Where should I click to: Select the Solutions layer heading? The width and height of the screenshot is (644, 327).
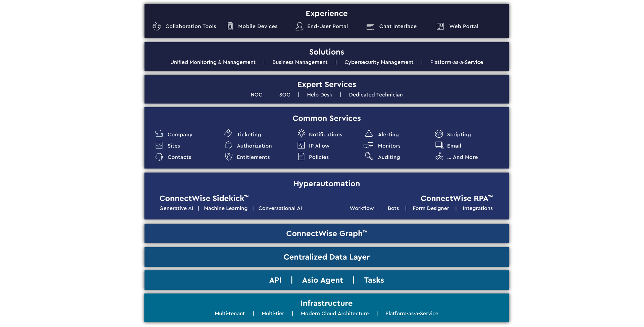pyautogui.click(x=326, y=52)
